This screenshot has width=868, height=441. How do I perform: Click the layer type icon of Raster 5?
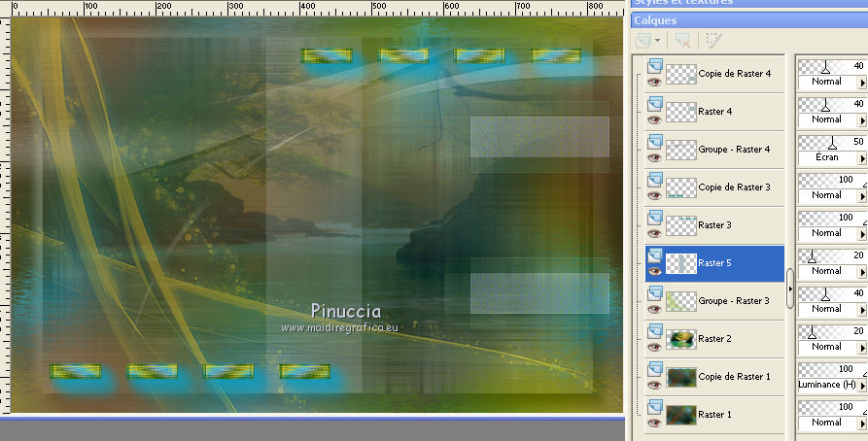[x=655, y=255]
